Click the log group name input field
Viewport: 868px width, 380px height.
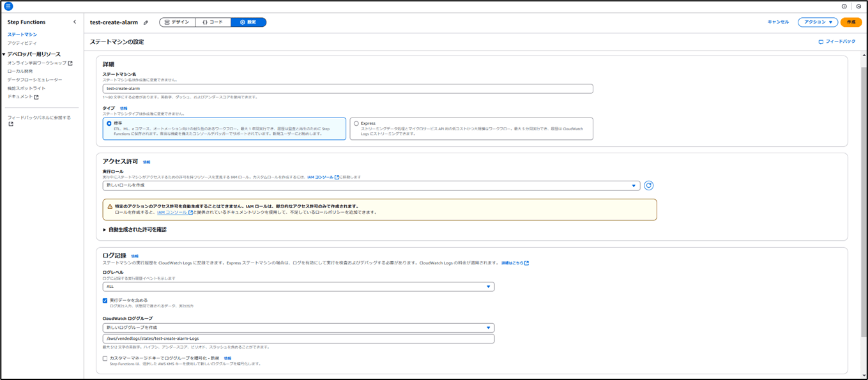point(298,338)
